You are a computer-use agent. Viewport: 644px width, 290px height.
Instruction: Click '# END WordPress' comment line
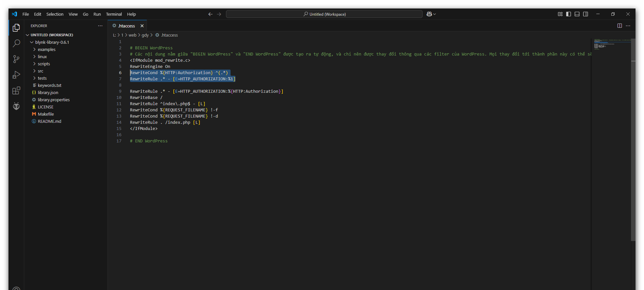click(x=149, y=141)
